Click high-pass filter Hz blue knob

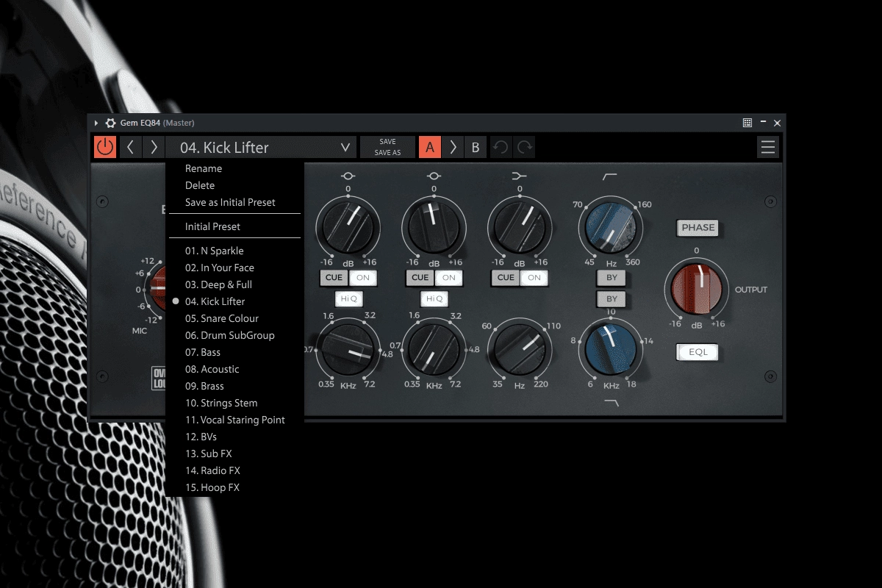610,229
